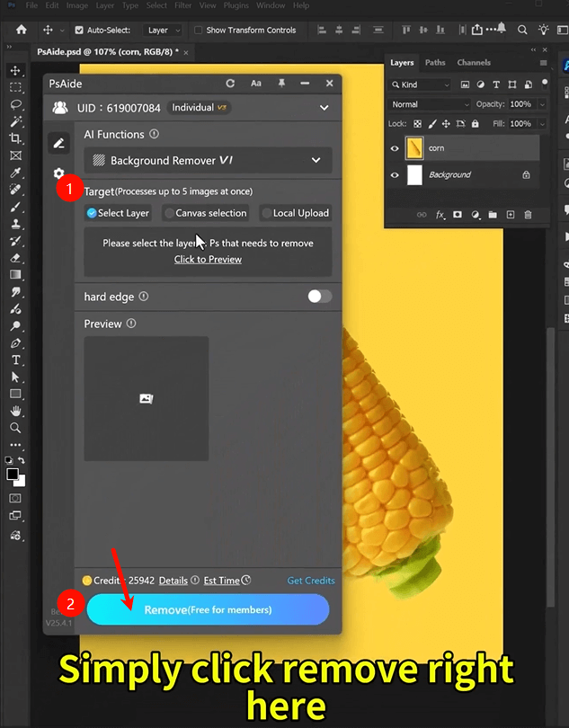Select the Rectangle shape tool

pyautogui.click(x=15, y=395)
